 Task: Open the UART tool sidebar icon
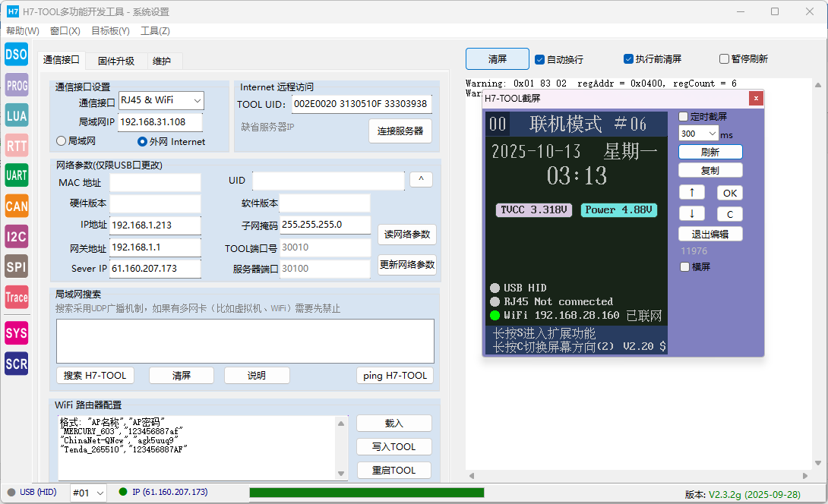tap(16, 175)
